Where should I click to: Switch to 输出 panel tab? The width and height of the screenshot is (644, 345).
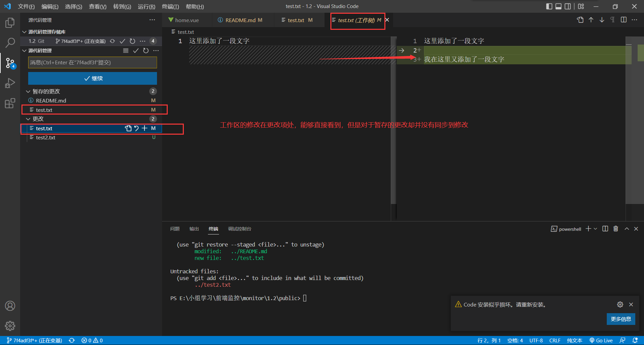tap(194, 229)
